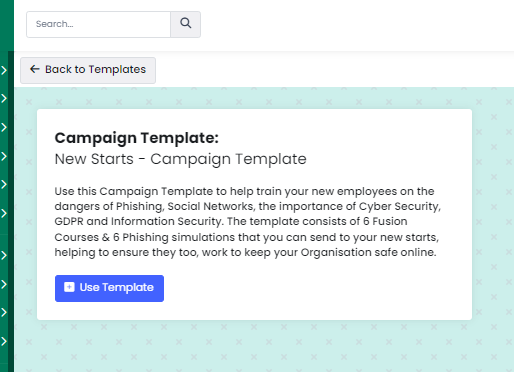Click the magnifying glass search icon
The width and height of the screenshot is (514, 372).
[x=185, y=24]
